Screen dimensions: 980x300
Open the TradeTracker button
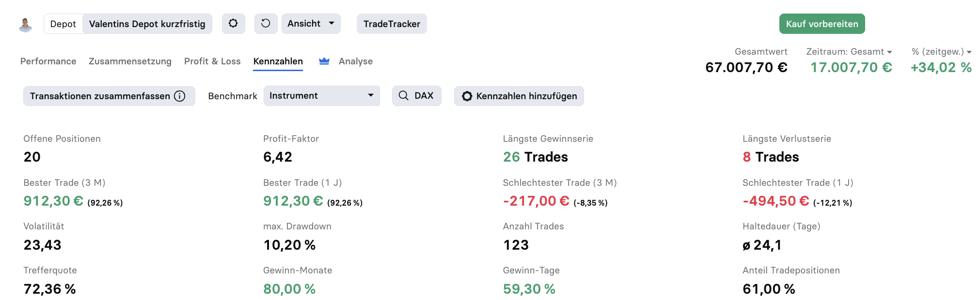coord(392,24)
